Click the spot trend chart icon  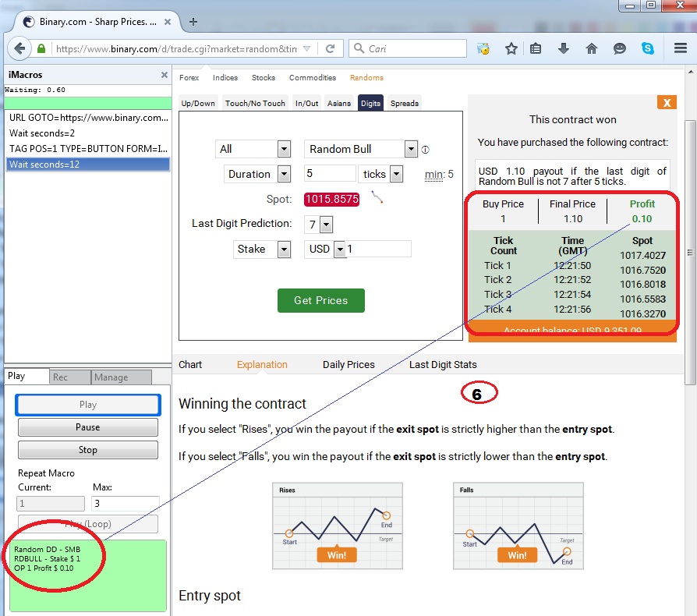coord(377,197)
